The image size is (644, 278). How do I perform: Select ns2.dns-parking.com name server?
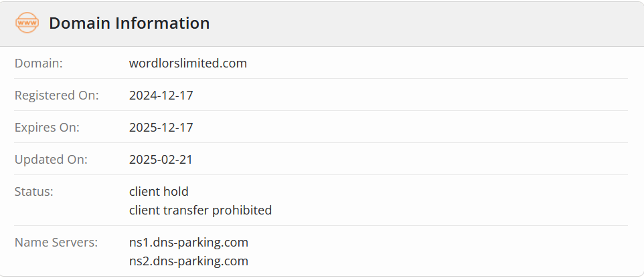189,261
